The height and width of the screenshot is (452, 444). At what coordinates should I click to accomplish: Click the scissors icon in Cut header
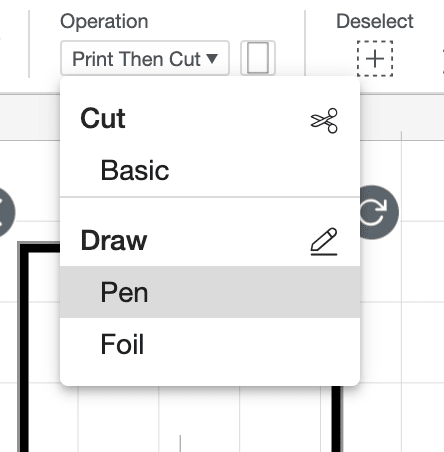click(324, 120)
